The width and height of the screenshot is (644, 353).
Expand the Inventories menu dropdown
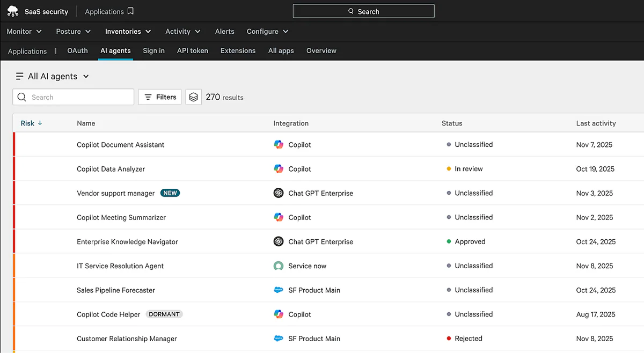(x=128, y=31)
